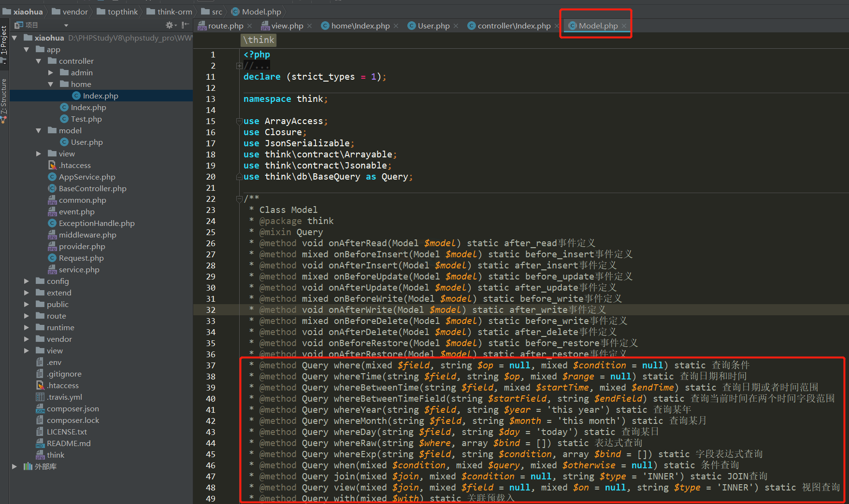Image resolution: width=849 pixels, height=504 pixels.
Task: Click the BaseController.php file icon
Action: 52,188
